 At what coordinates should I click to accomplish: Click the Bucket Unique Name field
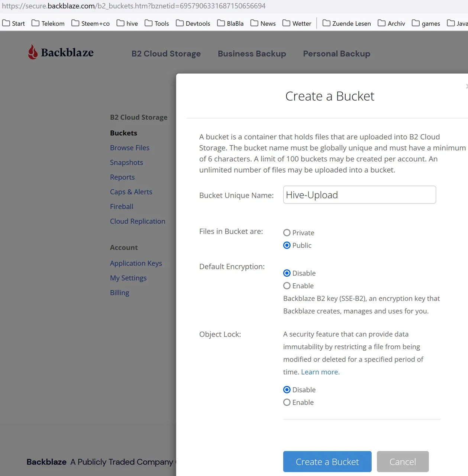coord(359,195)
